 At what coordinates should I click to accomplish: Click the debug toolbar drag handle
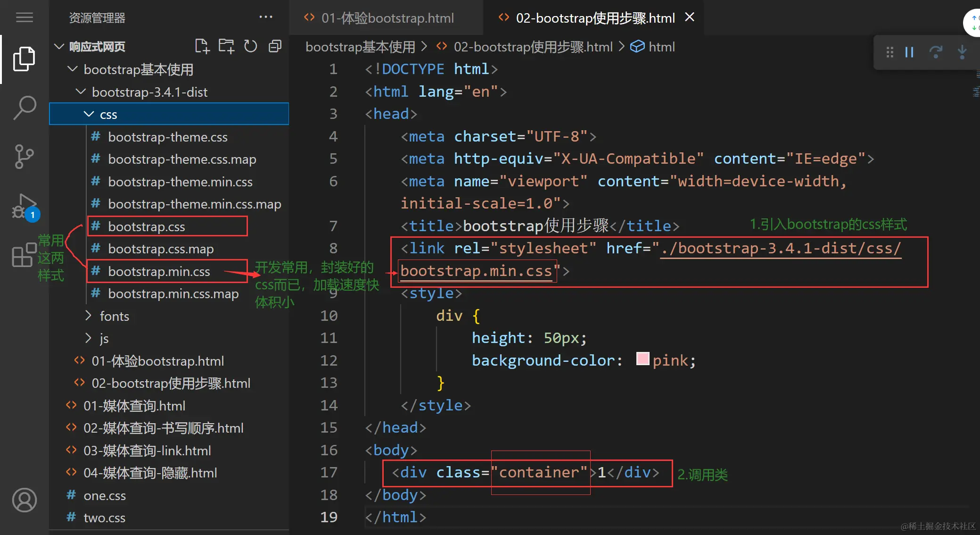889,52
